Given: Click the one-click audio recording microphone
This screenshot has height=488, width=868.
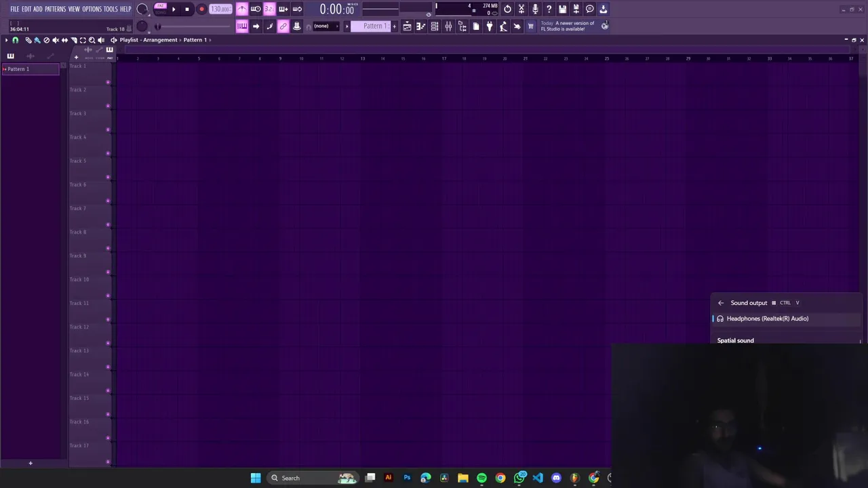Looking at the screenshot, I should pyautogui.click(x=535, y=9).
